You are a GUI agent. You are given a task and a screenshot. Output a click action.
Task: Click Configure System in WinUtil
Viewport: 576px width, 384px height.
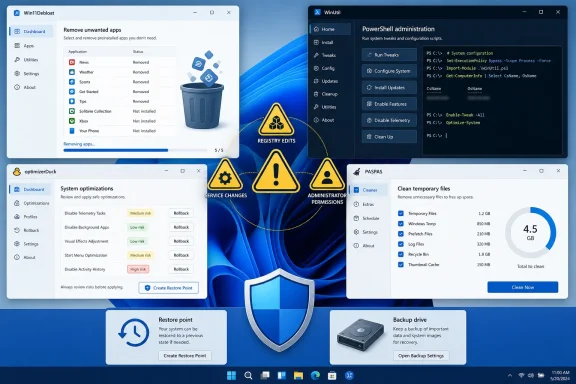[x=389, y=71]
